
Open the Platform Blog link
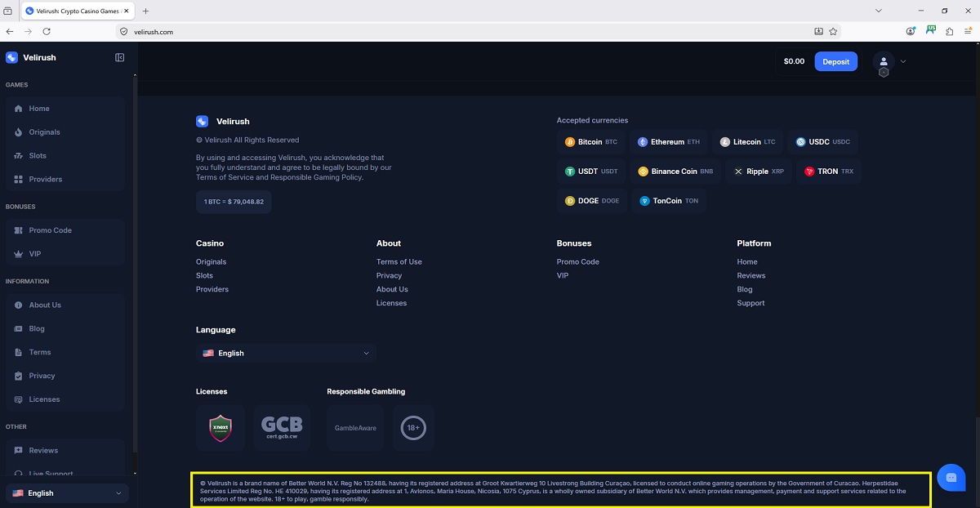pos(745,290)
